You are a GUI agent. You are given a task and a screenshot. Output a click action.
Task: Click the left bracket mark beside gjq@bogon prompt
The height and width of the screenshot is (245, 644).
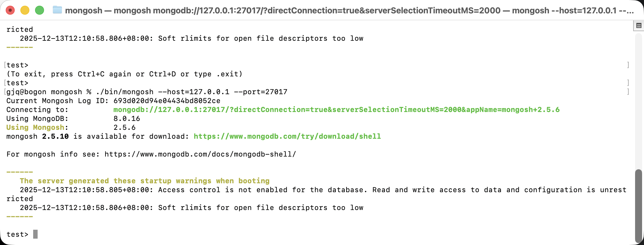tap(5, 92)
